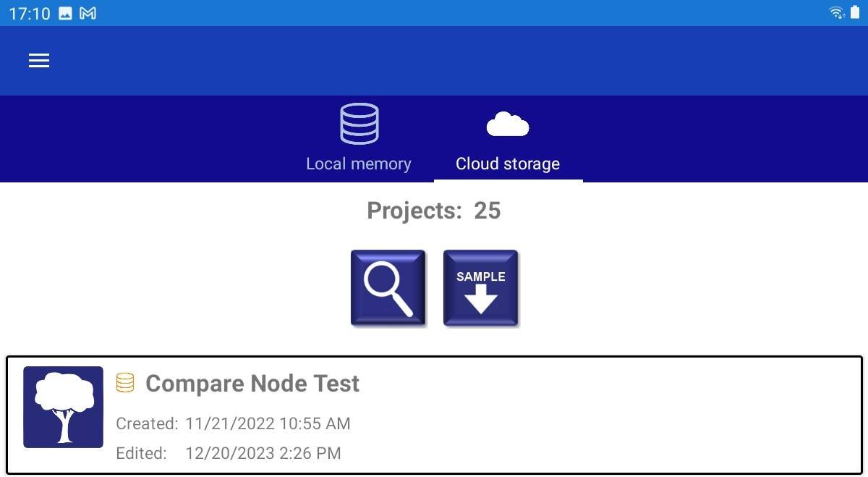This screenshot has height=477, width=868.
Task: Tap the orange local-database icon beside project title
Action: click(125, 383)
